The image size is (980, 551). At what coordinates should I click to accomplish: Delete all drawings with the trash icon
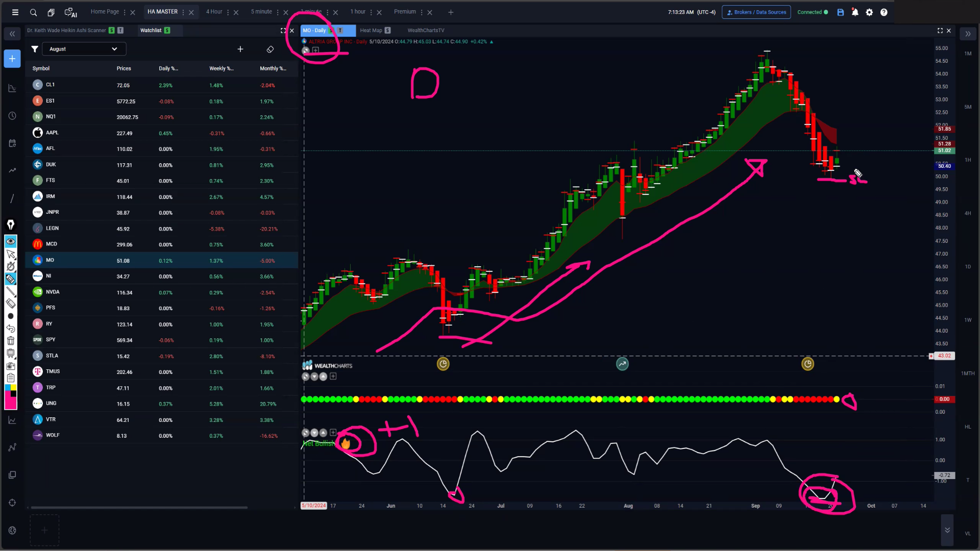point(11,341)
